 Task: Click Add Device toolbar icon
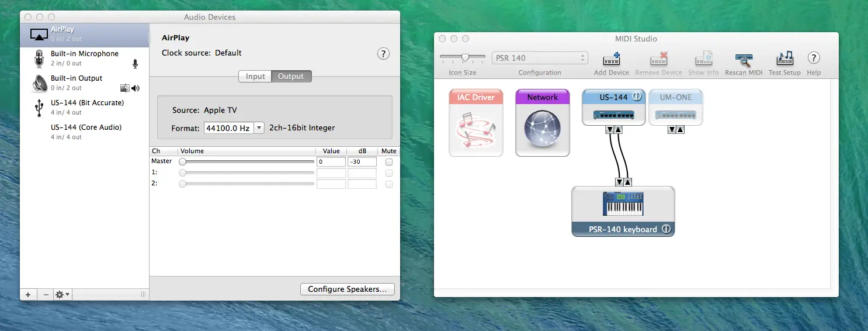612,59
